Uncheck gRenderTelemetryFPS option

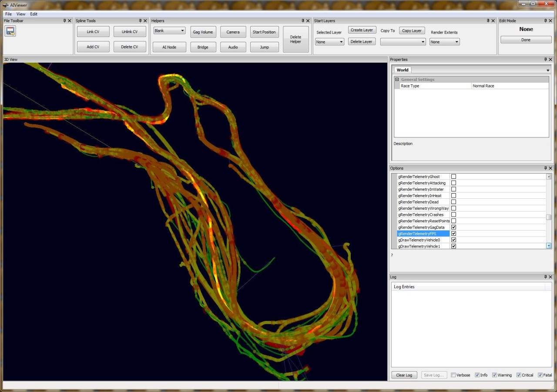tap(453, 234)
